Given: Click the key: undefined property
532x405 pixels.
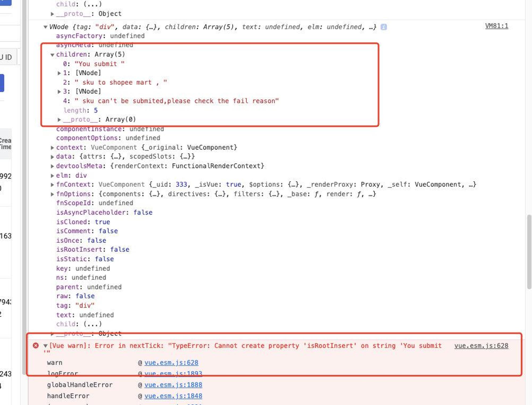Looking at the screenshot, I should [83, 268].
